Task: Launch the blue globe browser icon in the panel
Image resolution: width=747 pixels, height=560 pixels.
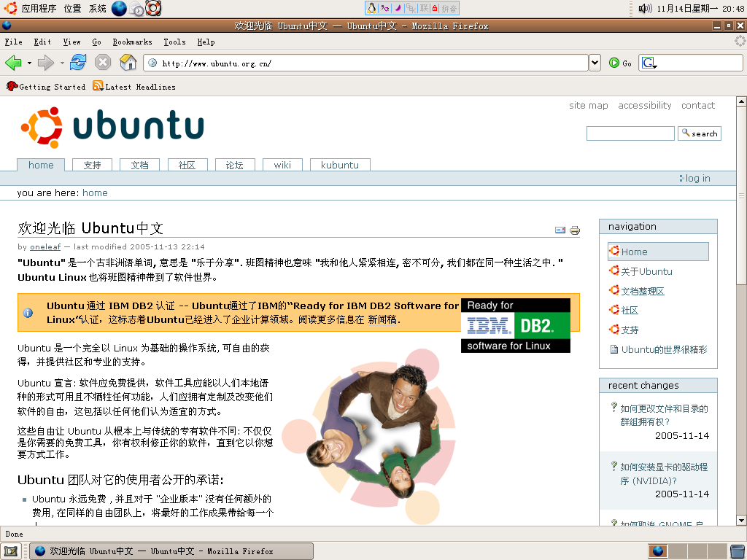Action: click(119, 9)
